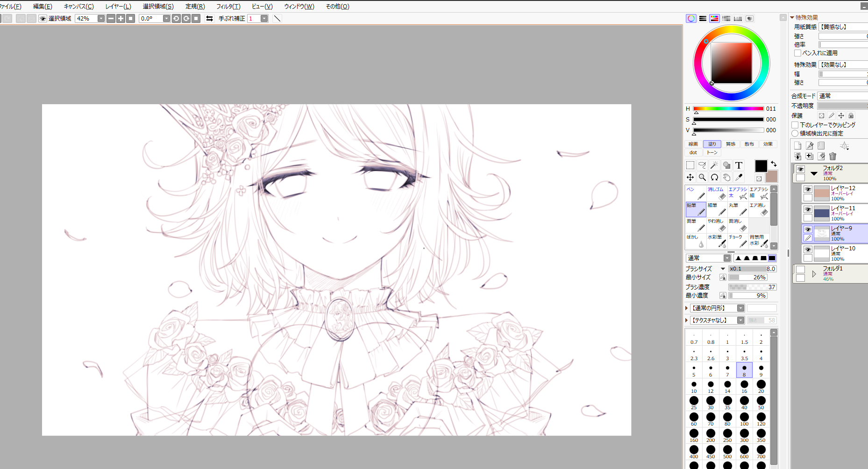
Task: Switch to the 散布 brush tab
Action: click(x=749, y=144)
